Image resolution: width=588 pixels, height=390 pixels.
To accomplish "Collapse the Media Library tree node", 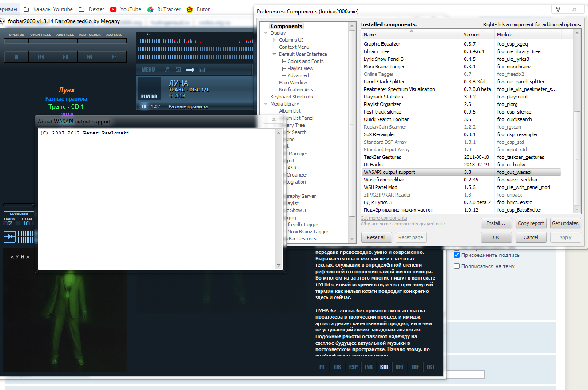I will [x=266, y=104].
